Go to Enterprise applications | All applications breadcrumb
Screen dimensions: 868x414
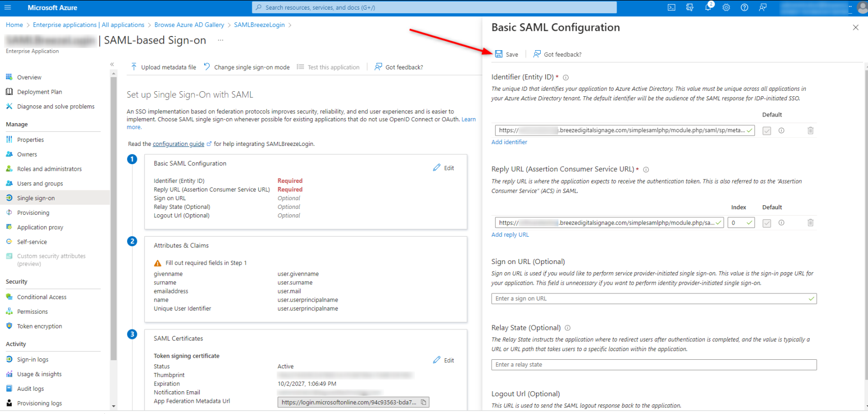89,25
